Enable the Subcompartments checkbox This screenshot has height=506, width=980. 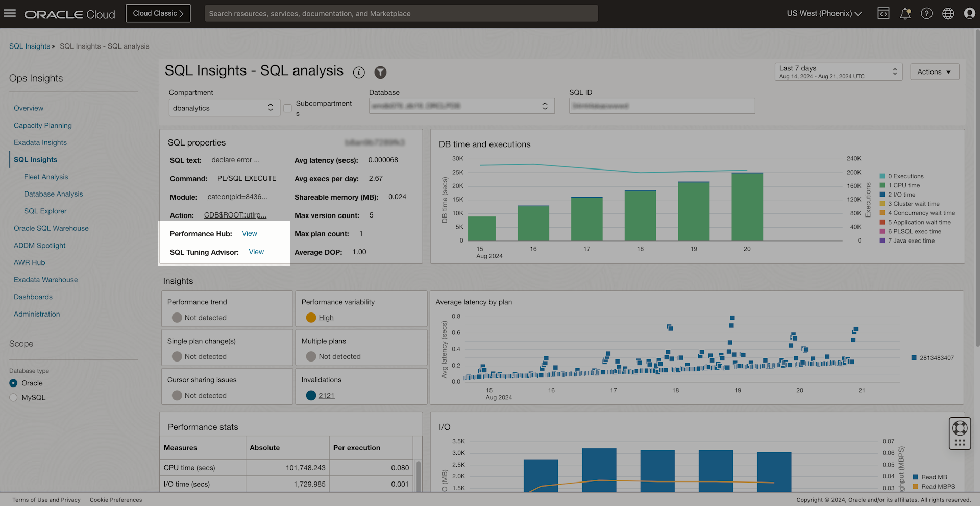[288, 108]
